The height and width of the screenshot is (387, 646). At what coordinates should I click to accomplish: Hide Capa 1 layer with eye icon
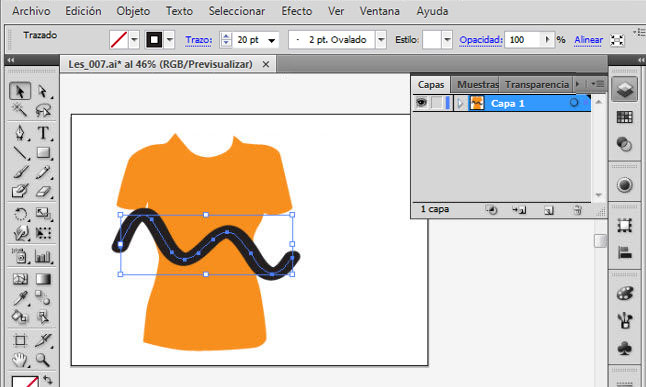click(x=421, y=103)
